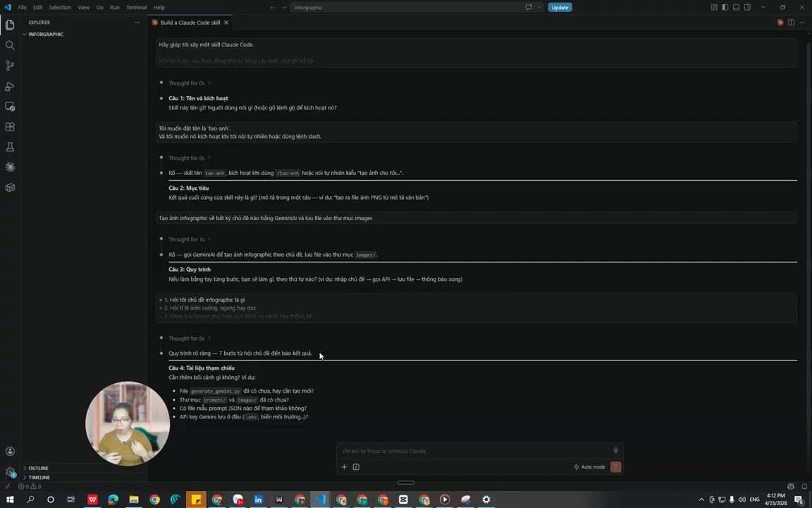Screen dimensions: 812x508
Task: Open the Search view in the activity bar
Action: 10,45
